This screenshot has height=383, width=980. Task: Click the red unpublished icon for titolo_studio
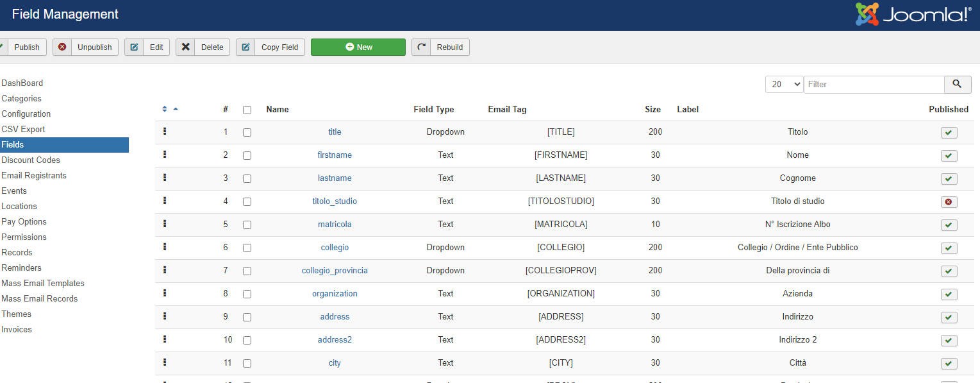[949, 201]
